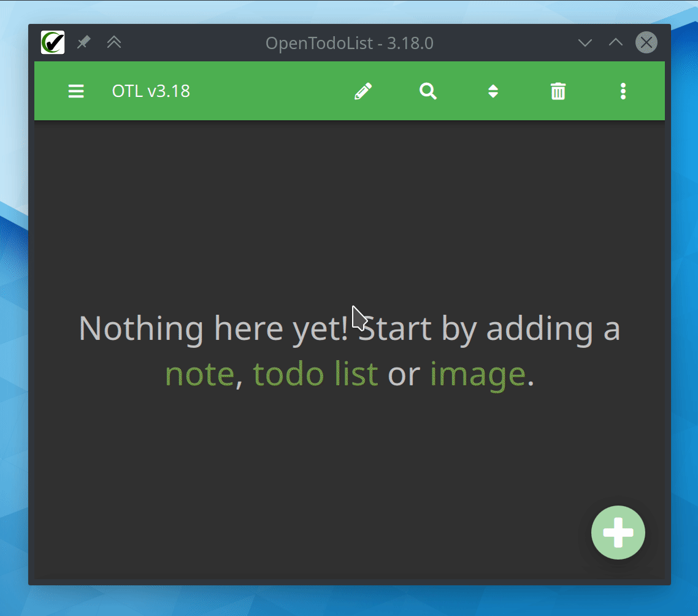Viewport: 698px width, 616px height.
Task: Maximize window using up chevron
Action: (616, 42)
